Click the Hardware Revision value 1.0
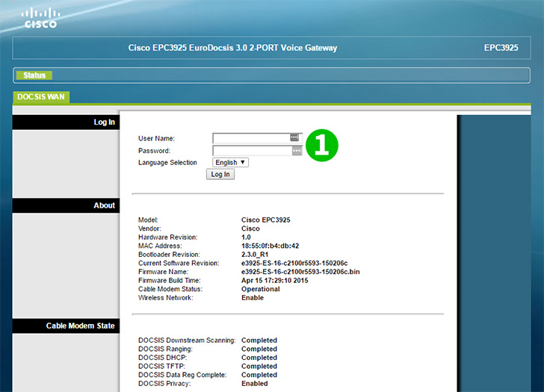 (246, 237)
